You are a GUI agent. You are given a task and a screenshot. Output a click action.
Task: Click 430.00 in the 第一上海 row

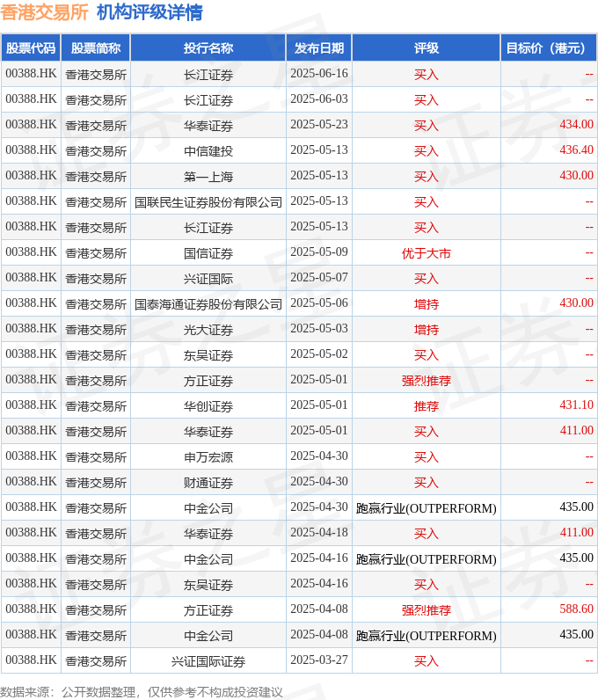pos(576,175)
